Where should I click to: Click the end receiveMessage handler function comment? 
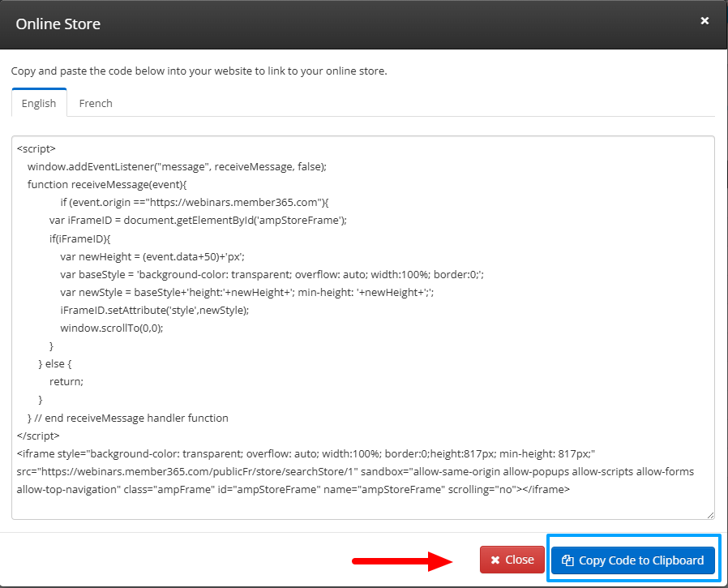[128, 418]
